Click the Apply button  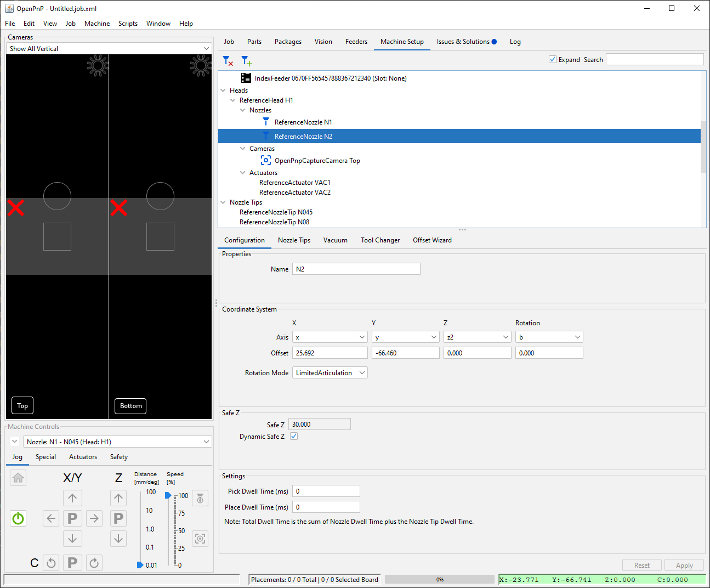coord(684,566)
